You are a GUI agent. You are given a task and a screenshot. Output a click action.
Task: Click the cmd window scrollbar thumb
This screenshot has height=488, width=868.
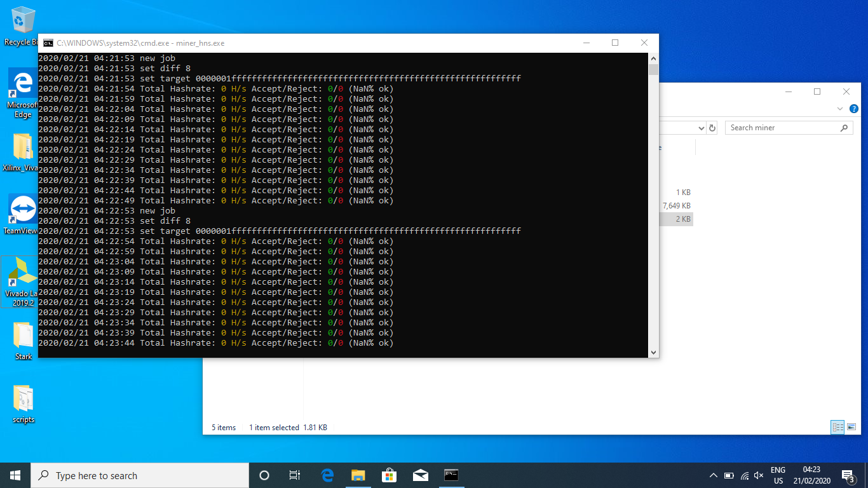pos(653,70)
